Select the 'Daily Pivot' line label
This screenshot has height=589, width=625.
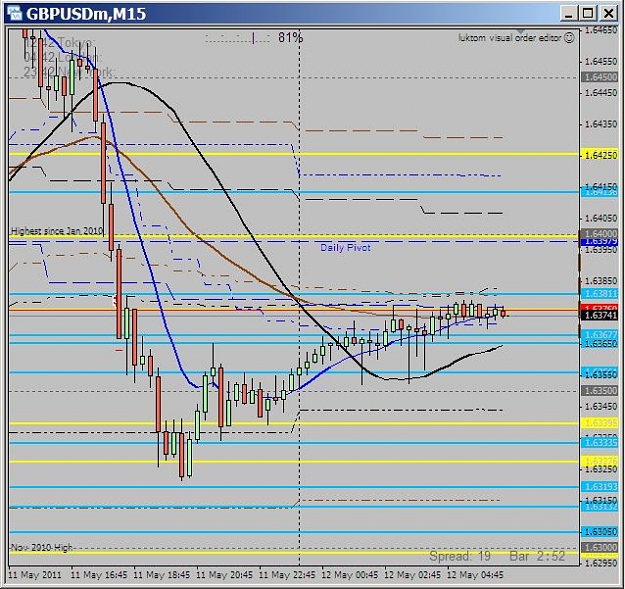(345, 247)
